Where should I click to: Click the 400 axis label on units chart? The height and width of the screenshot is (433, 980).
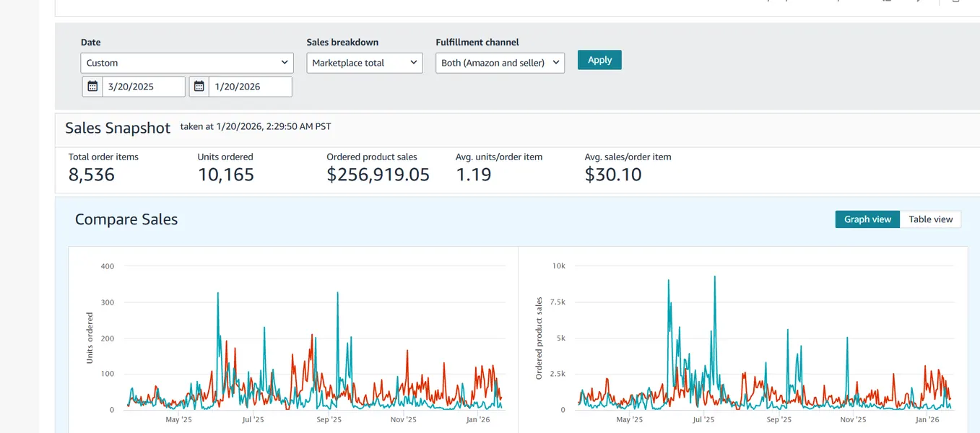108,266
